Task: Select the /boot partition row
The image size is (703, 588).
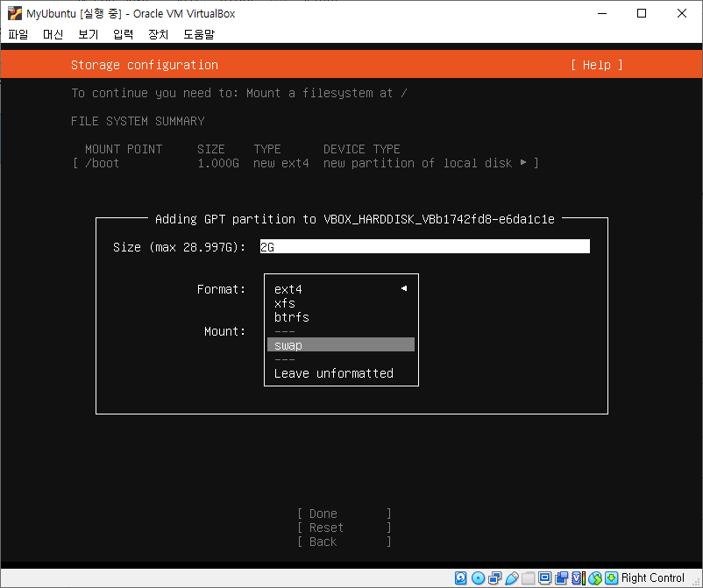Action: coord(305,163)
